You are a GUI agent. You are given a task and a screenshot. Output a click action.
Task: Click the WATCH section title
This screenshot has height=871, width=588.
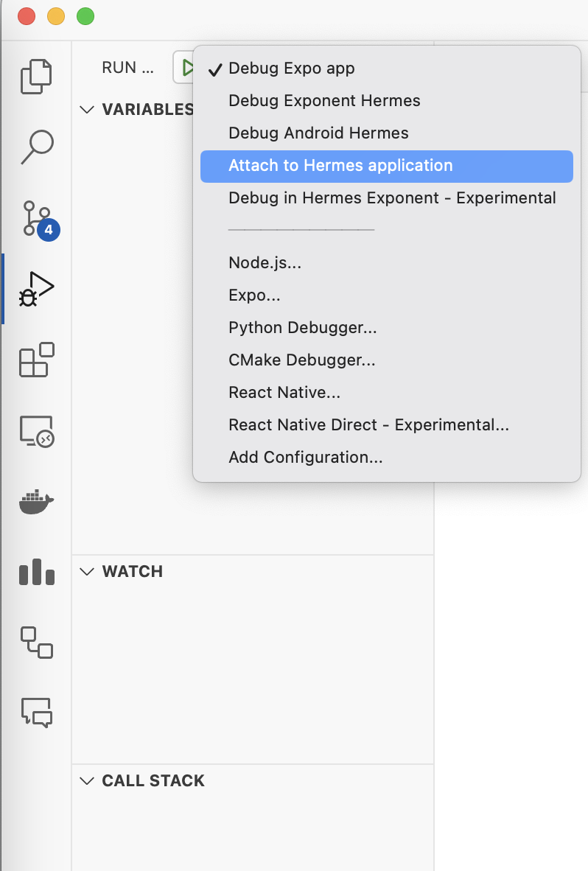[x=132, y=572]
